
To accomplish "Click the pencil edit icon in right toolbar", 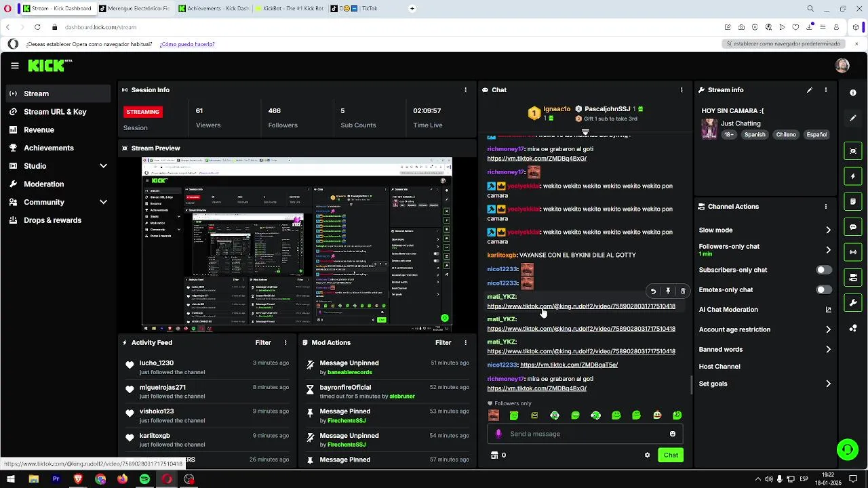I will tap(853, 118).
